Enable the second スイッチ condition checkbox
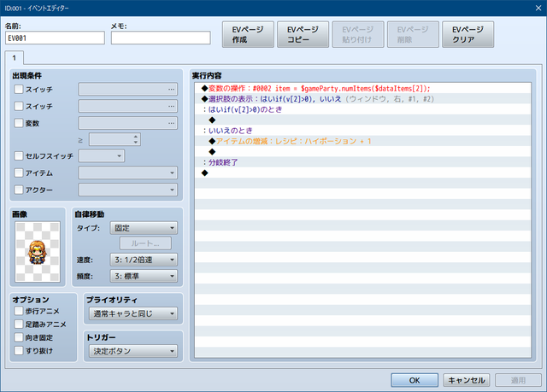The image size is (547, 392). point(19,106)
